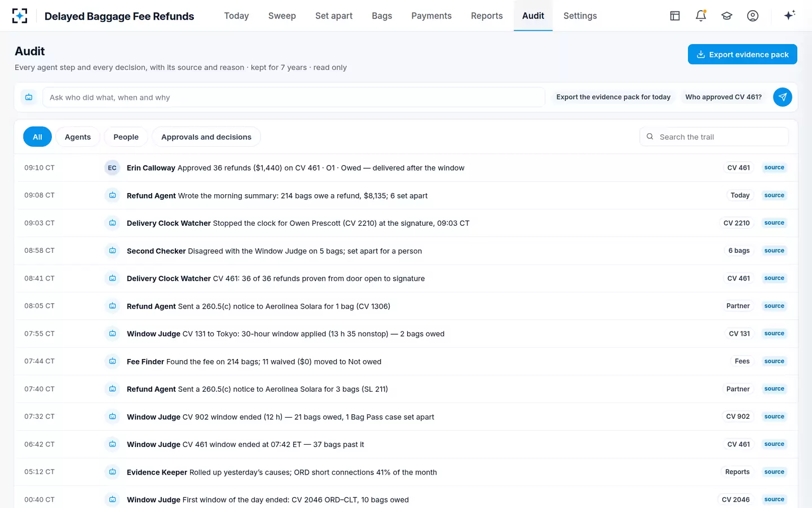This screenshot has width=812, height=508.
Task: Switch to the Bags tab
Action: 382,16
